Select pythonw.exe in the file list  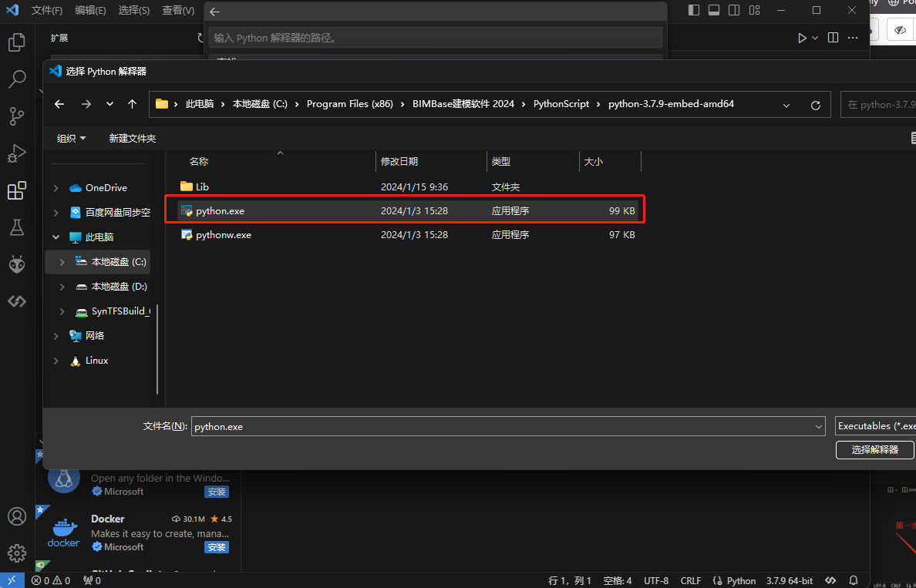tap(224, 235)
